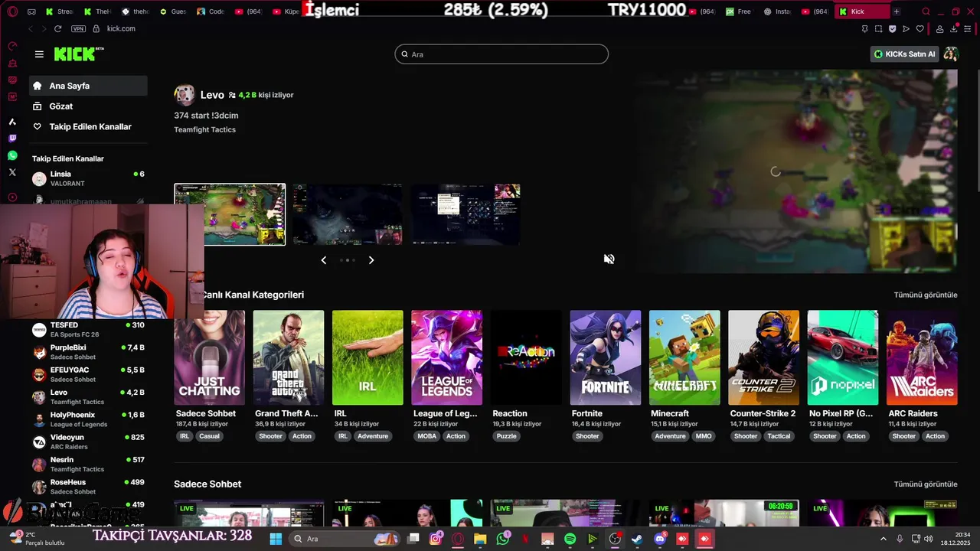
Task: Bookmark the page with the heart icon
Action: pyautogui.click(x=920, y=28)
